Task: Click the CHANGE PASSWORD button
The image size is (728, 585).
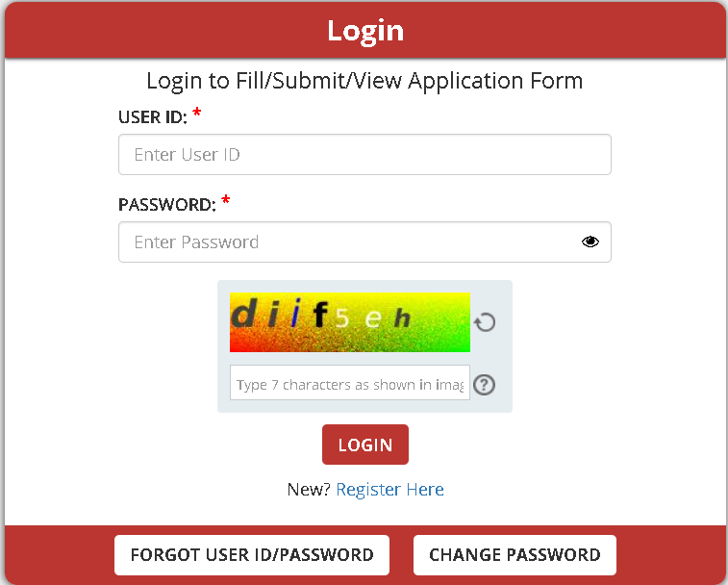Action: coord(515,555)
